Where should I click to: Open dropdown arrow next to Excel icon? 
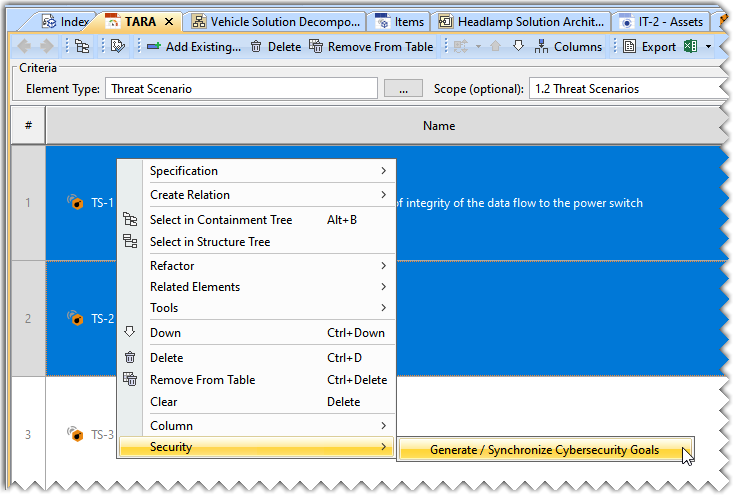[709, 46]
